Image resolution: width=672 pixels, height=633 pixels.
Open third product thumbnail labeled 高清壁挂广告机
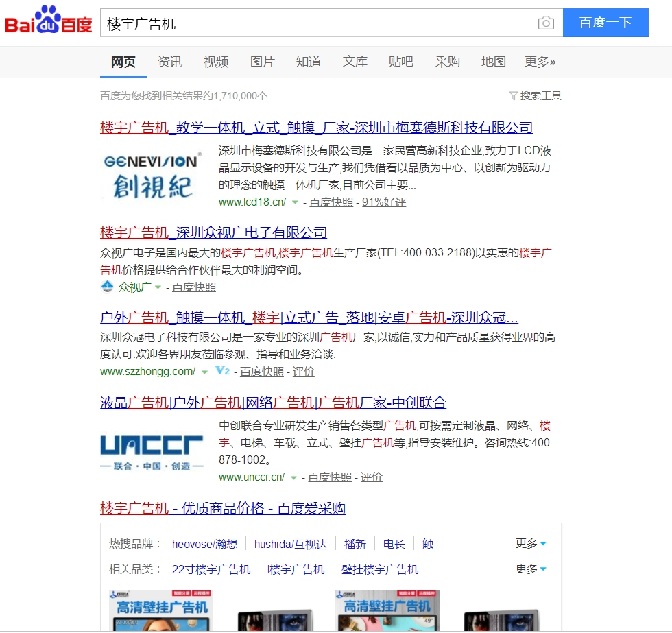[387, 610]
